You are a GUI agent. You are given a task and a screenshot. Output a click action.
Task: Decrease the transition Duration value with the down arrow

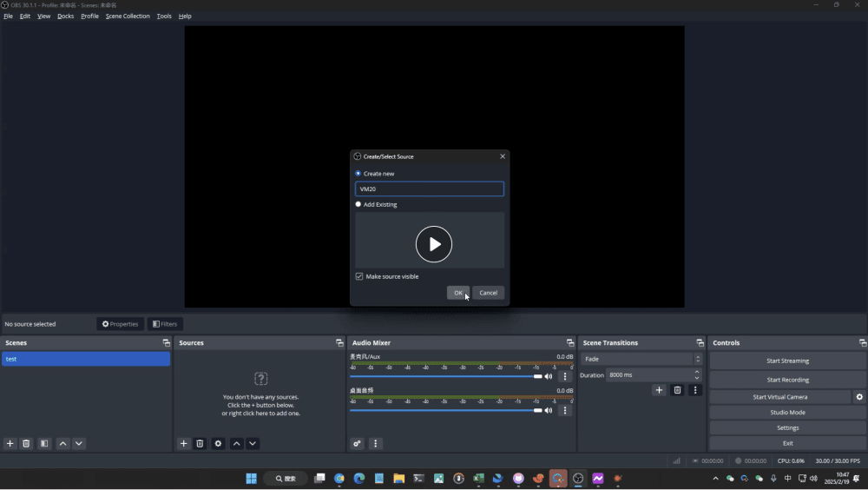tap(697, 378)
